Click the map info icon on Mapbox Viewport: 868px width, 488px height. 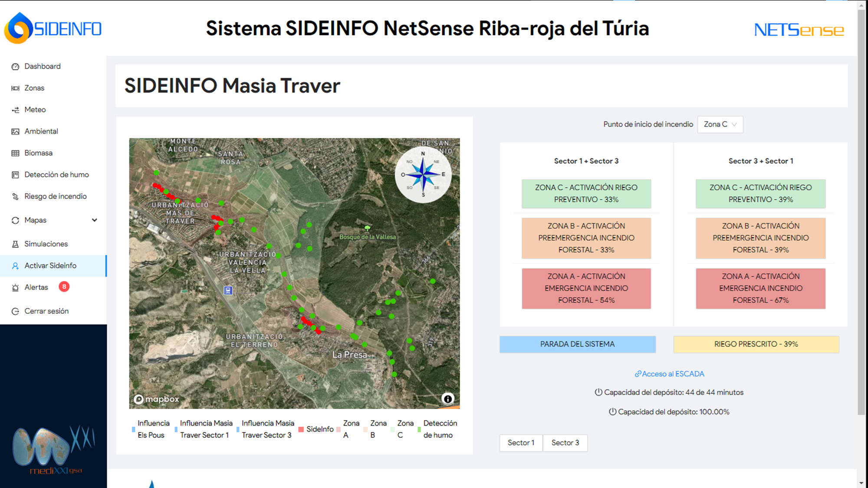pyautogui.click(x=447, y=399)
